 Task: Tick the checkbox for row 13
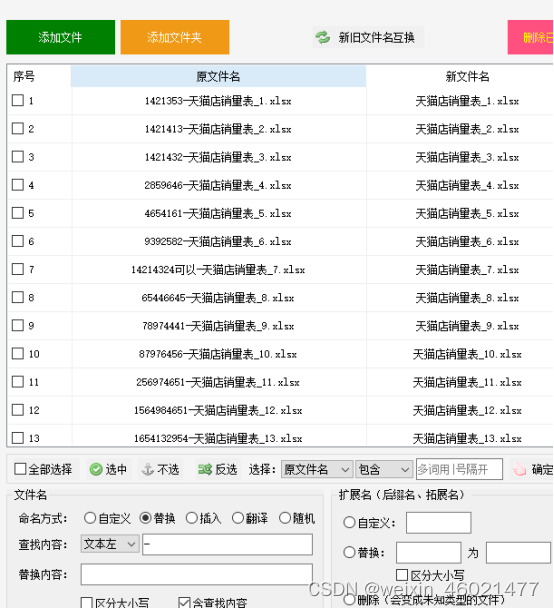click(x=18, y=438)
